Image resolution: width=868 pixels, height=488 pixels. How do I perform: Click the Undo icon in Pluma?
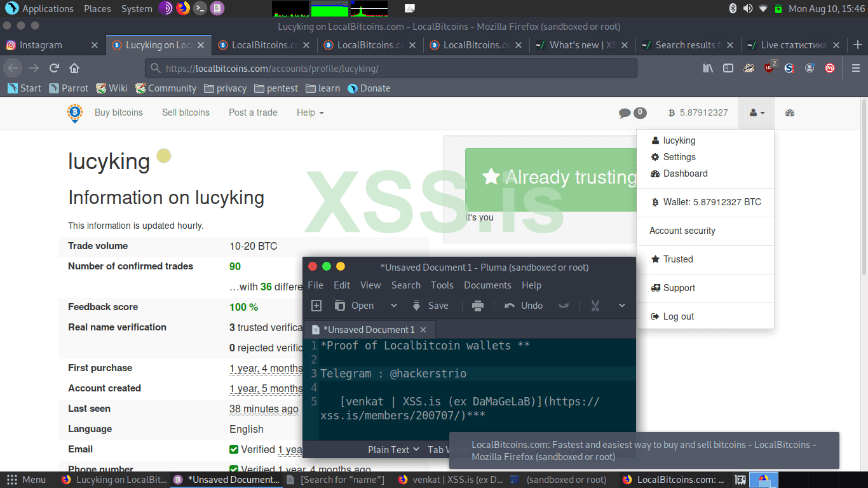523,306
